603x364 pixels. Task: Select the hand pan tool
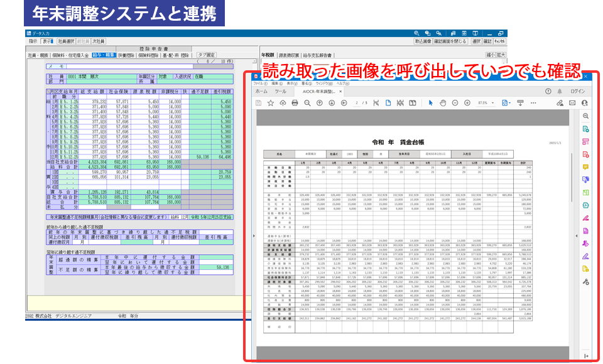(x=443, y=103)
